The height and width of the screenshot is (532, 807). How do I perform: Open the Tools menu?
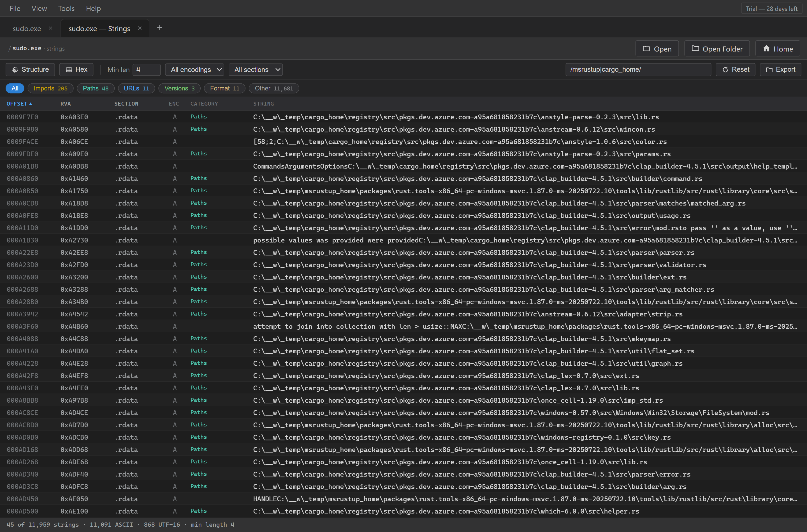click(66, 8)
